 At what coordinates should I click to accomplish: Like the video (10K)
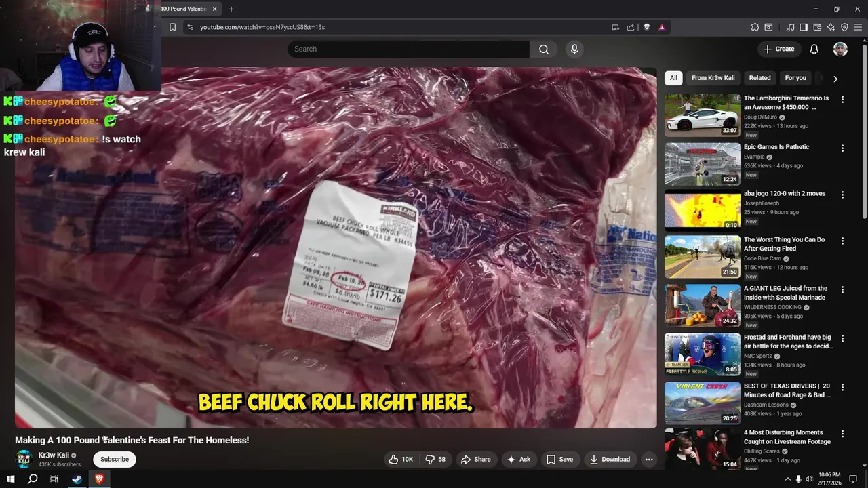[401, 460]
